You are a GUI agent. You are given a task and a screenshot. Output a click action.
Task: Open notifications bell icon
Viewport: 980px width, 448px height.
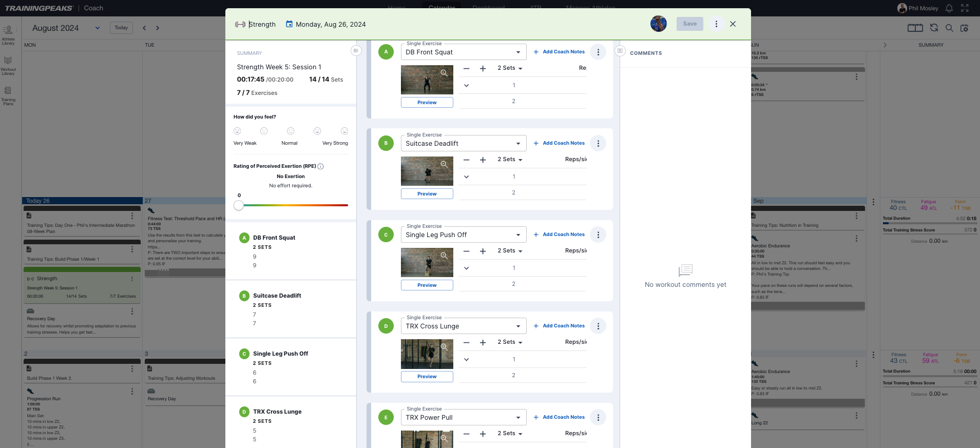tap(949, 8)
